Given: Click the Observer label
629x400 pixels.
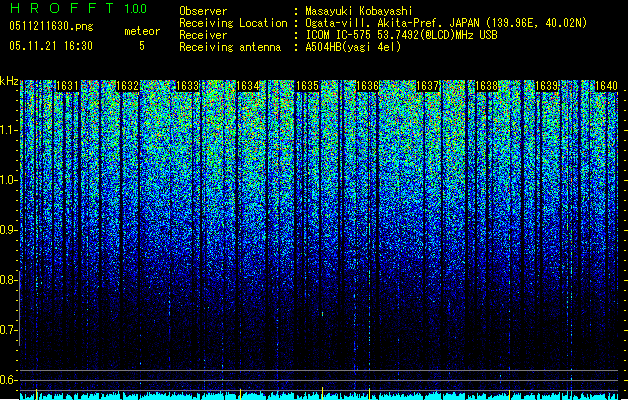Looking at the screenshot, I should point(203,11).
